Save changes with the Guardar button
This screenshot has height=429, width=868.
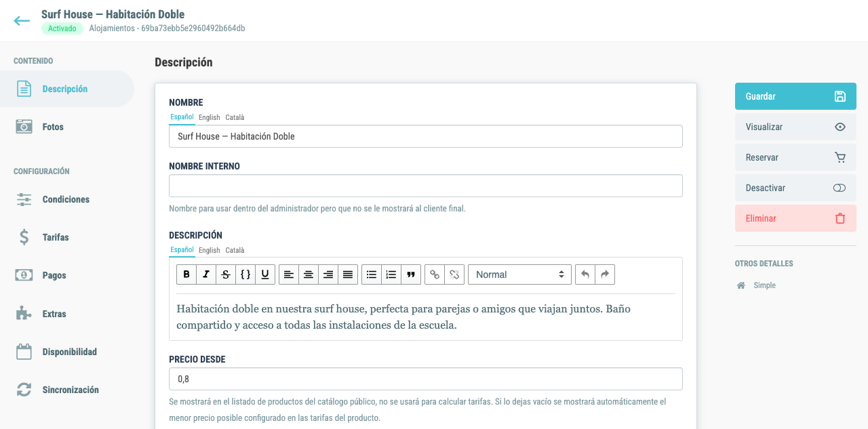(x=795, y=96)
